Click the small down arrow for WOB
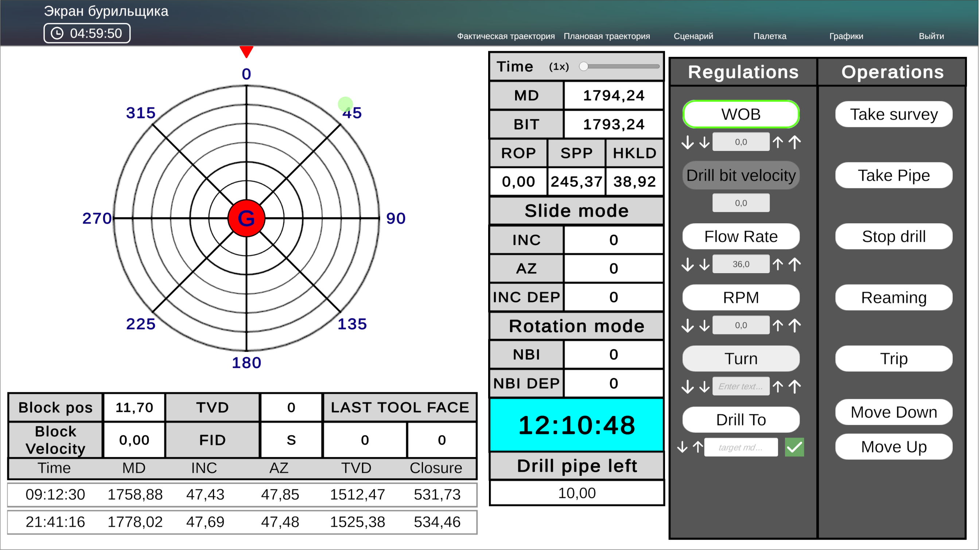Image resolution: width=980 pixels, height=550 pixels. [x=705, y=142]
